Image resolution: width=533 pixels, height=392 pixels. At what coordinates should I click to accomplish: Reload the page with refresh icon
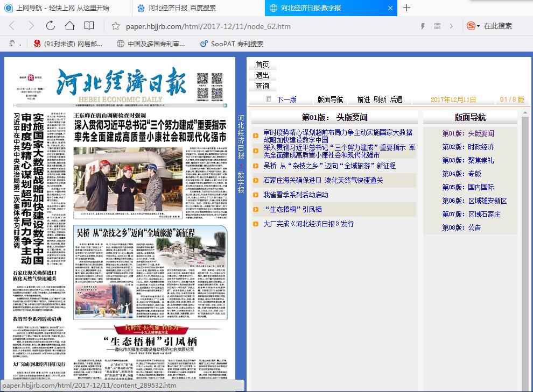click(x=50, y=26)
